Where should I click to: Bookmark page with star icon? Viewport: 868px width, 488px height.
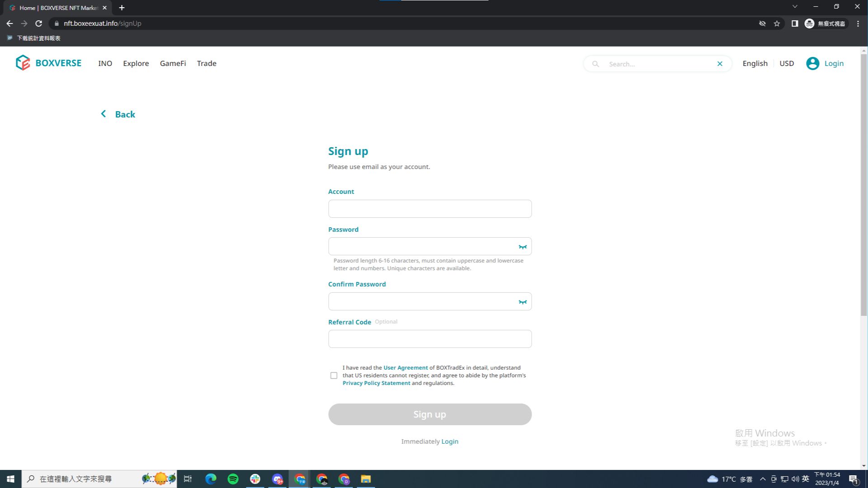pyautogui.click(x=777, y=23)
